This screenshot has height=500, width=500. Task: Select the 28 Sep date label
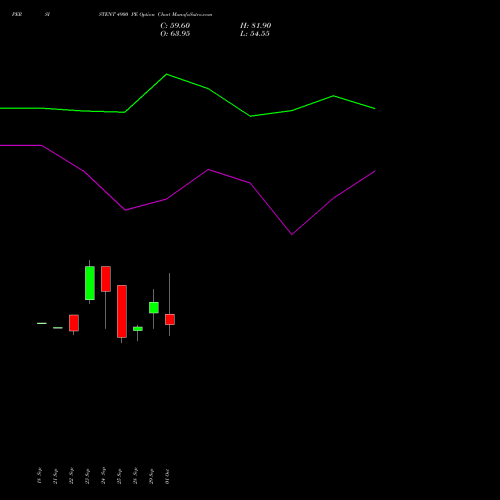click(x=135, y=476)
